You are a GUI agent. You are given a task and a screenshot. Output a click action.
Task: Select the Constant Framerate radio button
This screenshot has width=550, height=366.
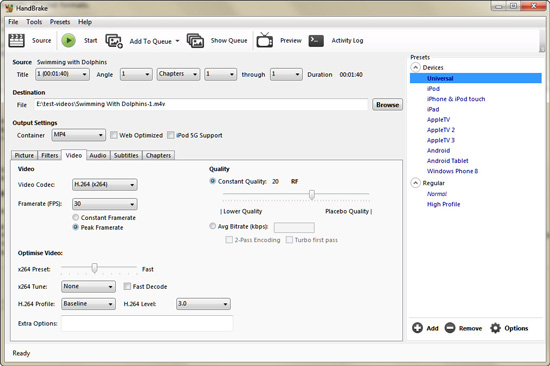(x=75, y=217)
